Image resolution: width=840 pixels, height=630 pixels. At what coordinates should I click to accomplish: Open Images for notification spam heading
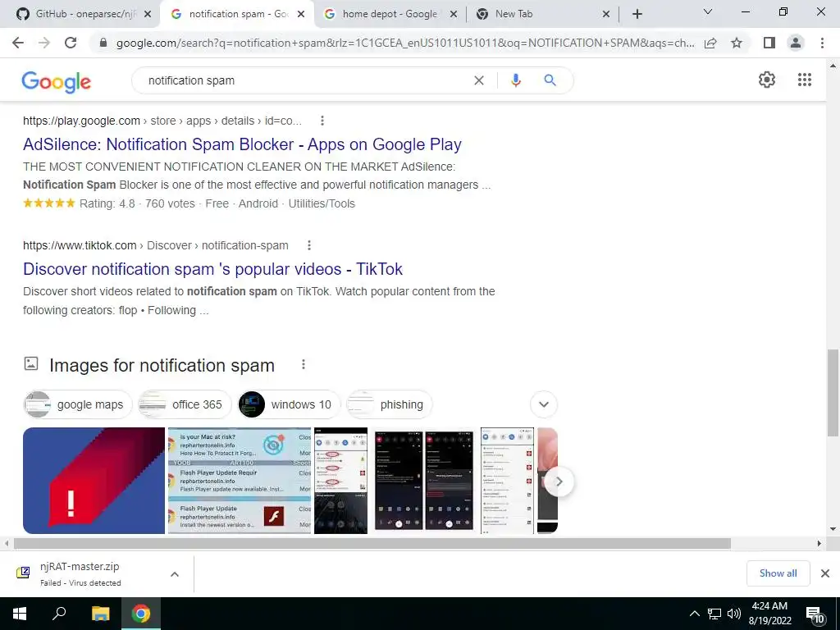click(x=162, y=365)
